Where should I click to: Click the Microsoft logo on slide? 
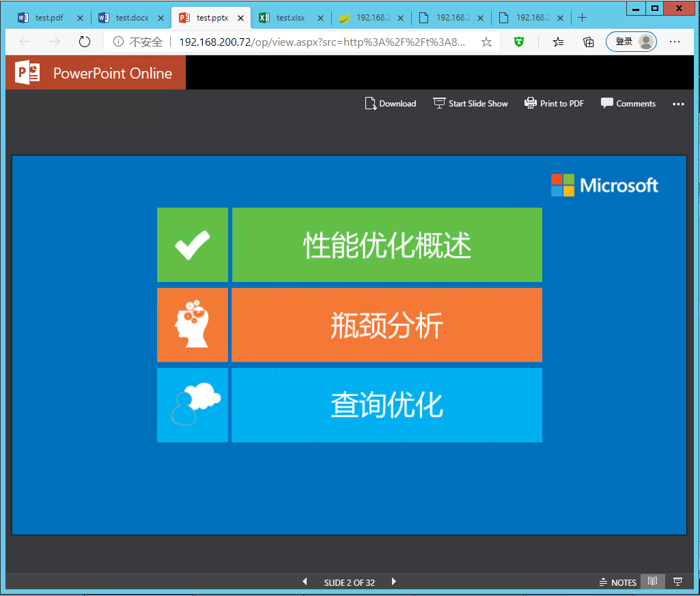pyautogui.click(x=604, y=185)
